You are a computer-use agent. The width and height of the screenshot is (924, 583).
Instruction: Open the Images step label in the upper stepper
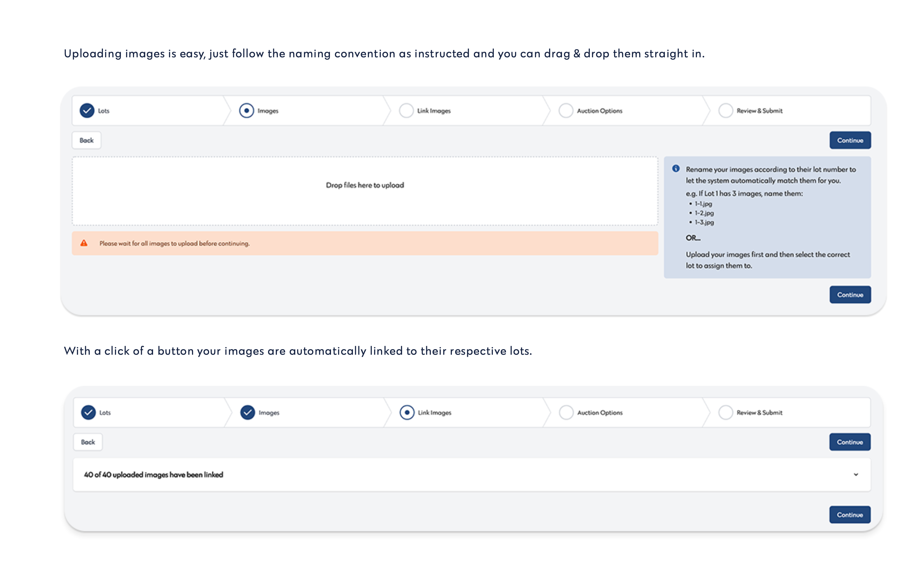(268, 111)
